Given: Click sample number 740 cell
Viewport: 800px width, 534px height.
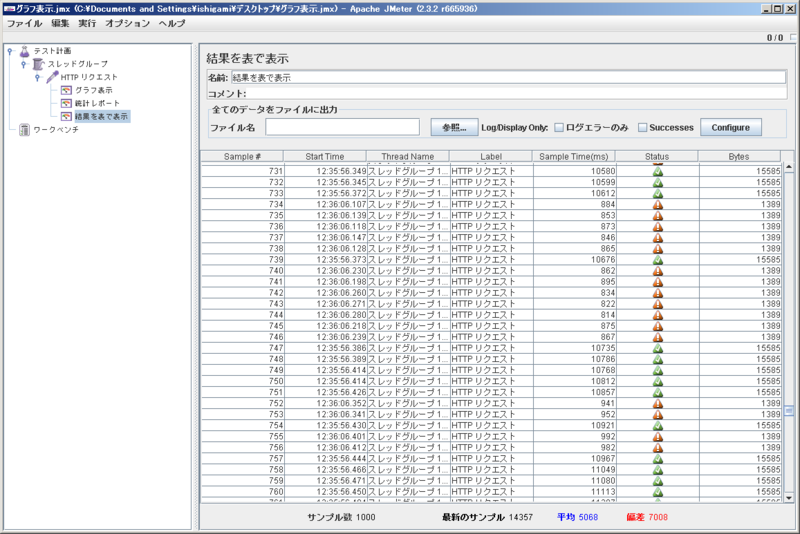Looking at the screenshot, I should pos(242,271).
